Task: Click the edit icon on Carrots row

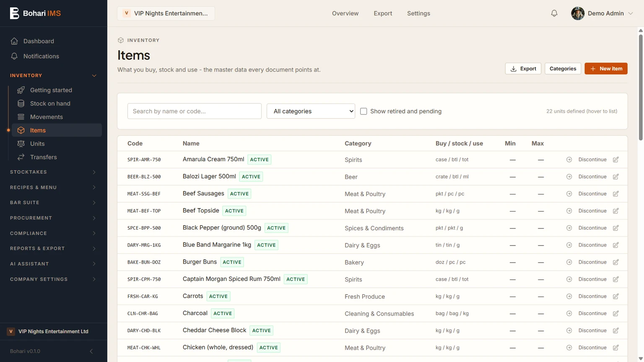Action: coord(615,297)
